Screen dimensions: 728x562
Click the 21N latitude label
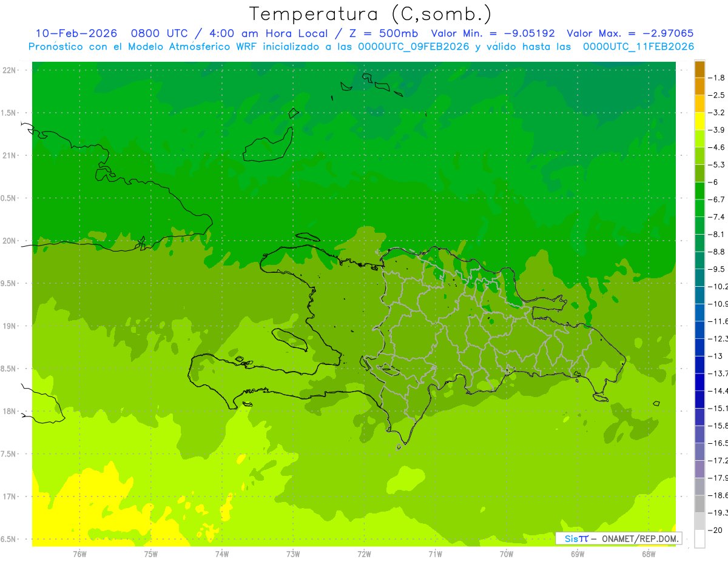tap(10, 155)
